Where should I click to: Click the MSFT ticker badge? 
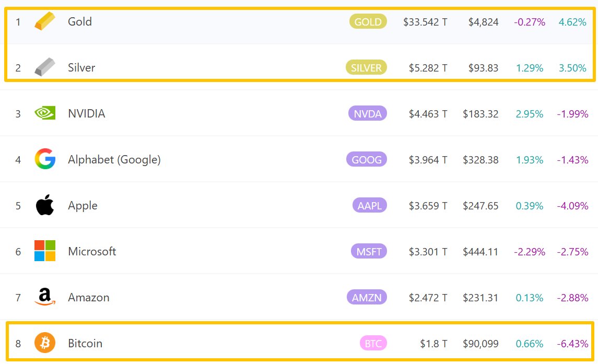coord(369,251)
